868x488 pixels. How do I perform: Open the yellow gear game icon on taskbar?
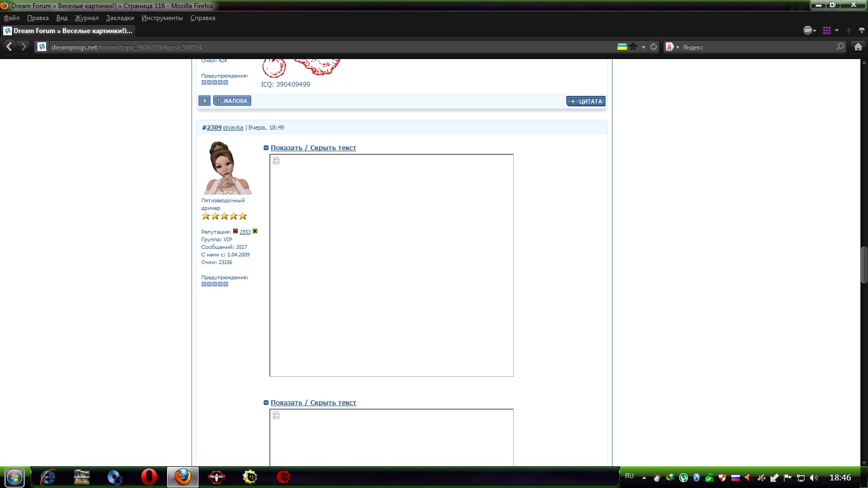click(x=250, y=477)
